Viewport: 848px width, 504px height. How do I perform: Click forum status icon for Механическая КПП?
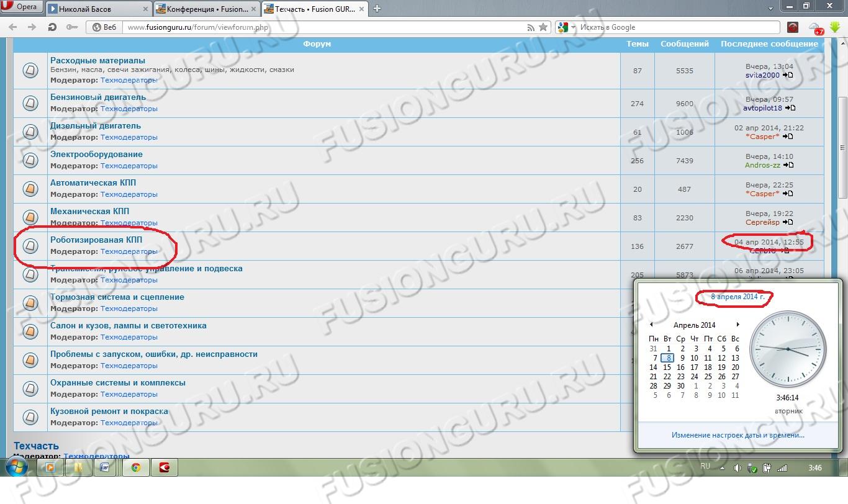point(30,217)
